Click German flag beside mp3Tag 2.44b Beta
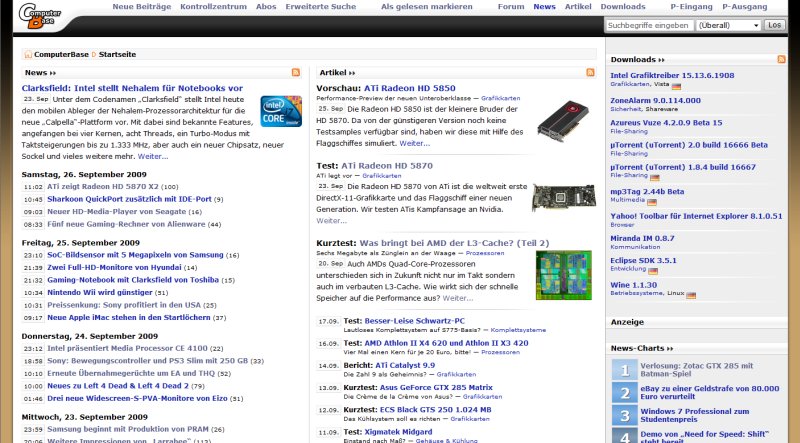 click(x=652, y=203)
